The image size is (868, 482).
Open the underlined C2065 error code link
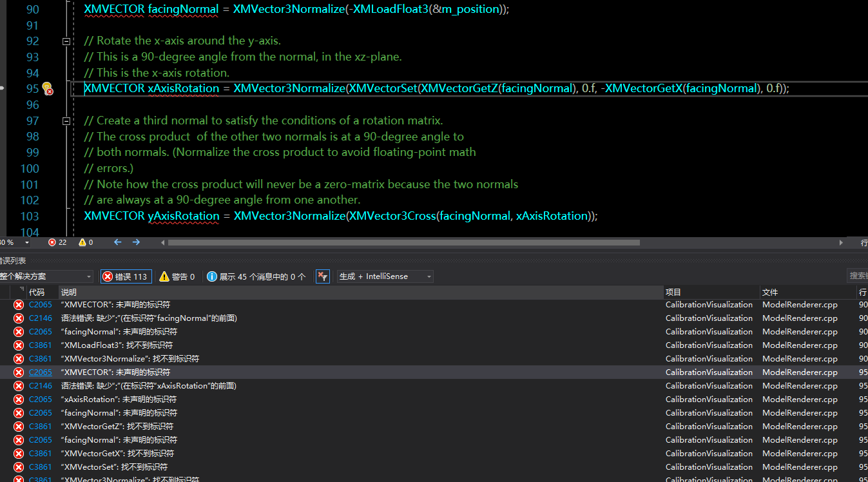(x=40, y=372)
